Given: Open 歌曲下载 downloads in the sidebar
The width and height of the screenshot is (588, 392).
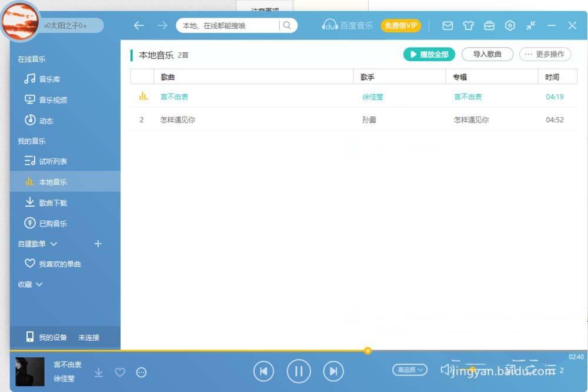Looking at the screenshot, I should [52, 202].
